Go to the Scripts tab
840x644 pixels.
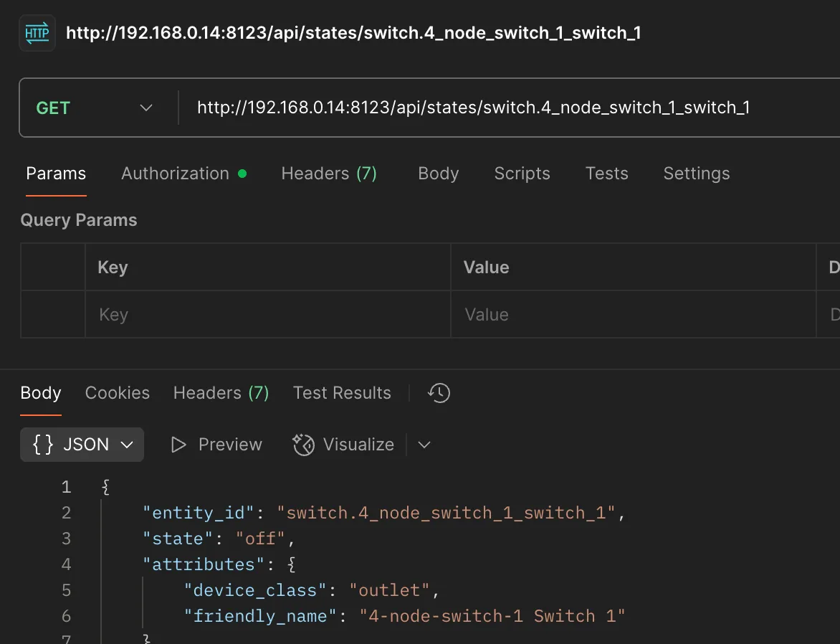(x=522, y=174)
